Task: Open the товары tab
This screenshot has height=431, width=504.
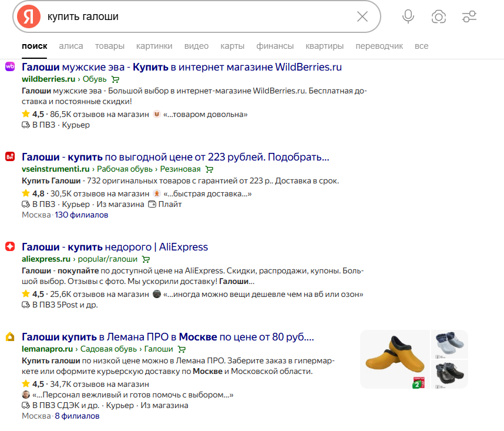Action: pyautogui.click(x=110, y=46)
